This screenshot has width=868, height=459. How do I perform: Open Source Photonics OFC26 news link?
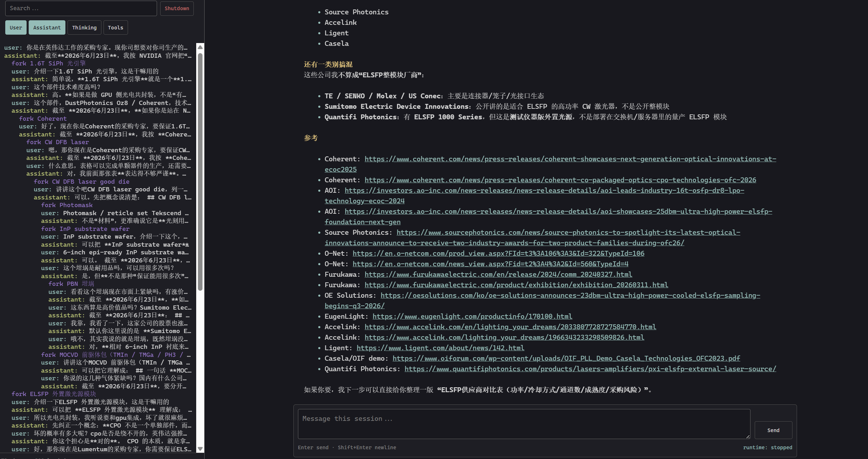(568, 232)
